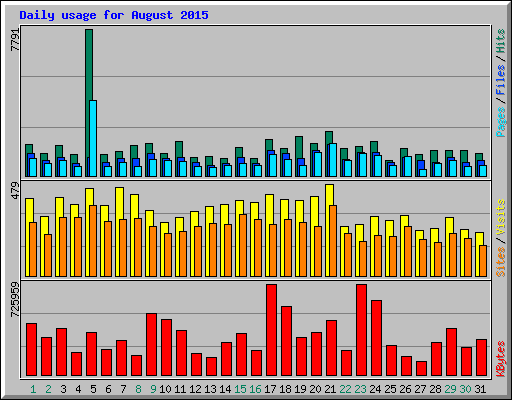Click the day 8 axis label

point(138,389)
